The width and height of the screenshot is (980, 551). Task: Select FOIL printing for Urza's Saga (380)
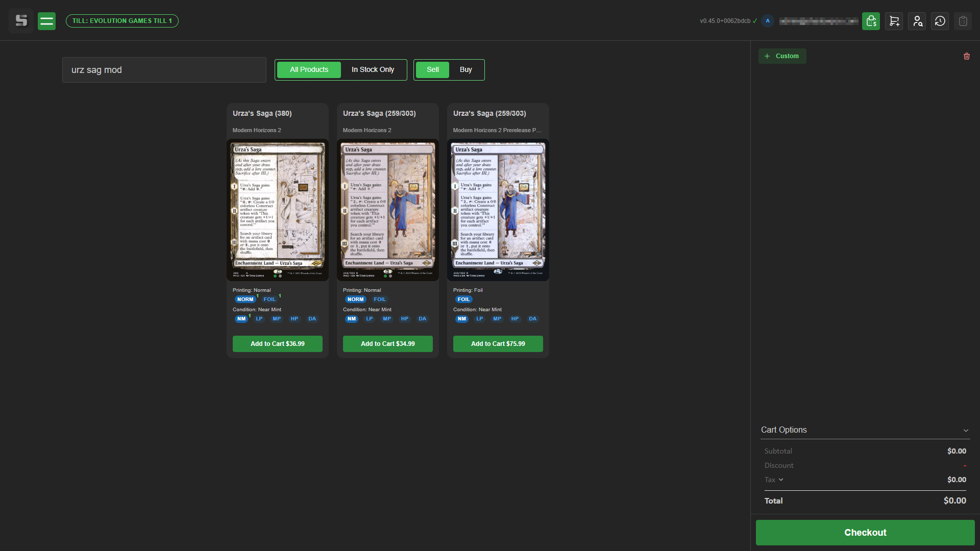(269, 299)
